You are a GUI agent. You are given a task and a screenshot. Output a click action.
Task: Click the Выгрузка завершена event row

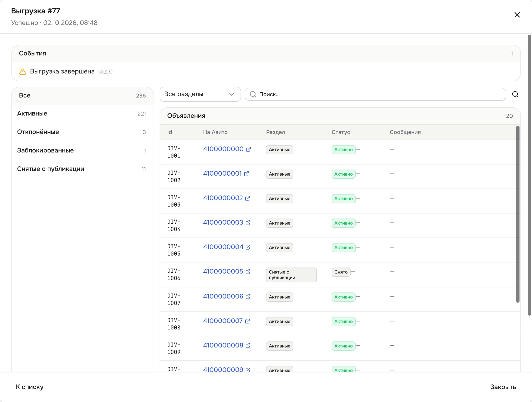(x=266, y=72)
